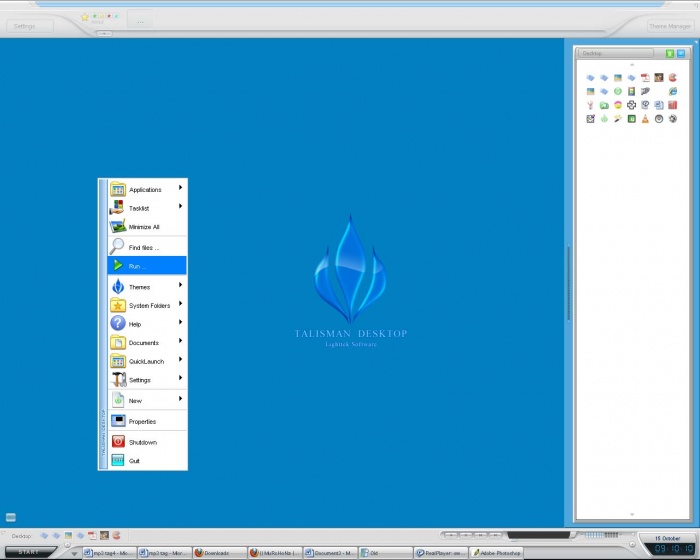Viewport: 700px width, 560px height.
Task: Open the green flame icon in Desktop panel
Action: click(x=604, y=119)
